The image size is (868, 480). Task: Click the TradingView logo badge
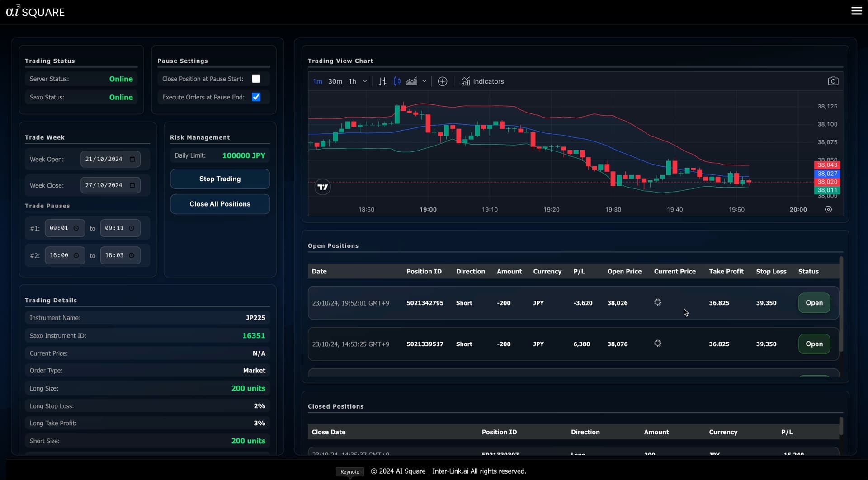pyautogui.click(x=322, y=187)
